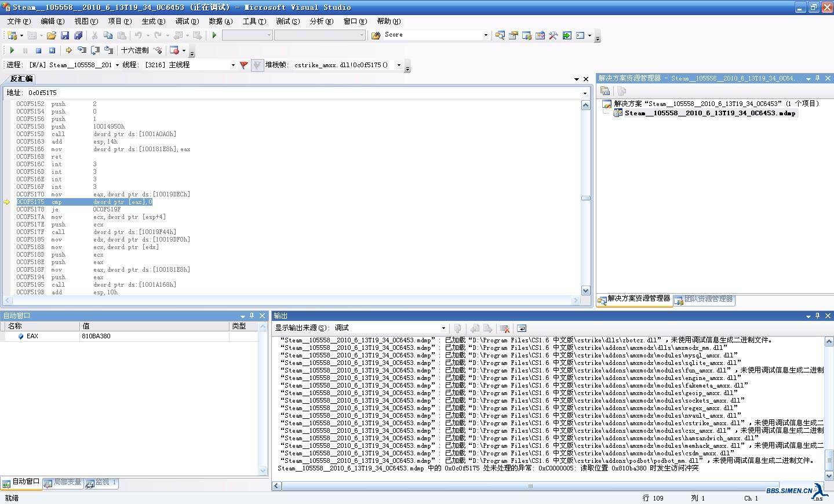This screenshot has width=834, height=504.
Task: Select the Steam .mdmp file in solution tree
Action: (709, 114)
